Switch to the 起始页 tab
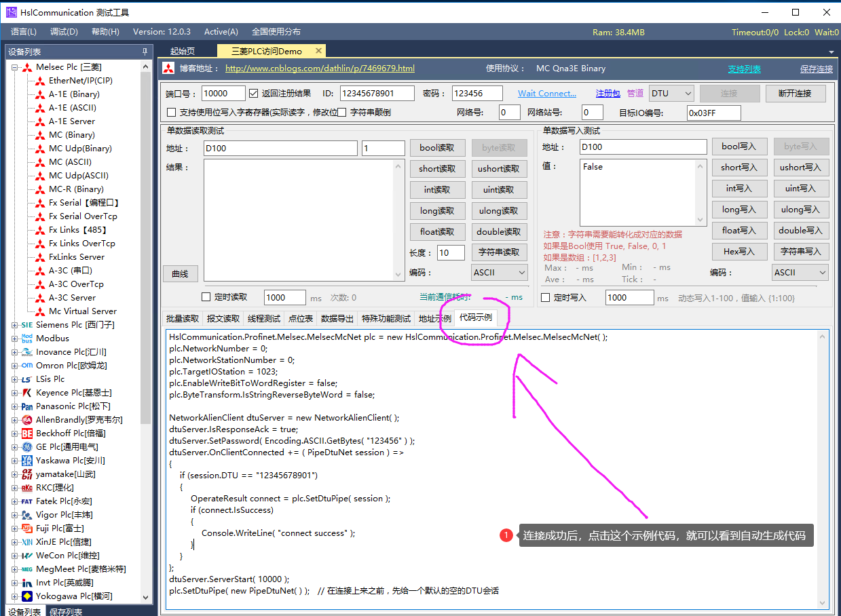The height and width of the screenshot is (616, 841). point(183,52)
